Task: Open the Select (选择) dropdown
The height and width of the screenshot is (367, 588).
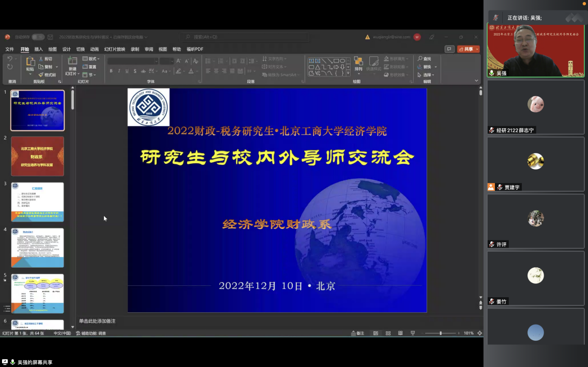Action: 426,75
